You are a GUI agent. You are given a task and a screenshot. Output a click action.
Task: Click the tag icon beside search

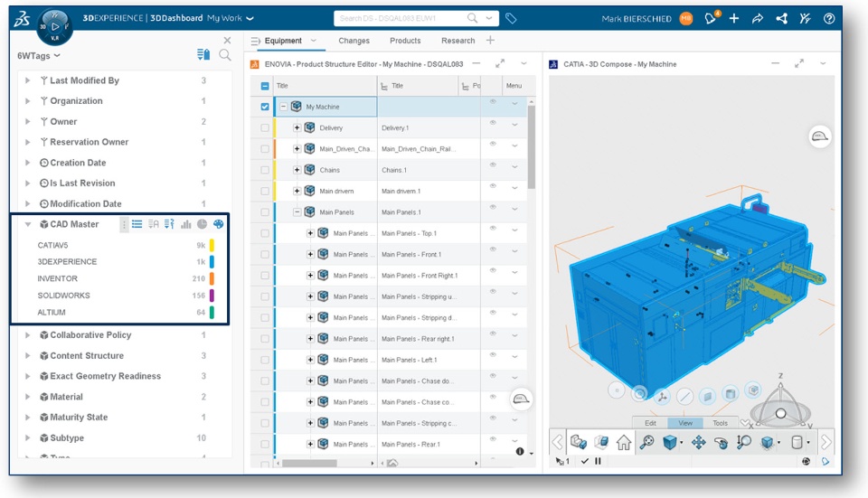(511, 18)
